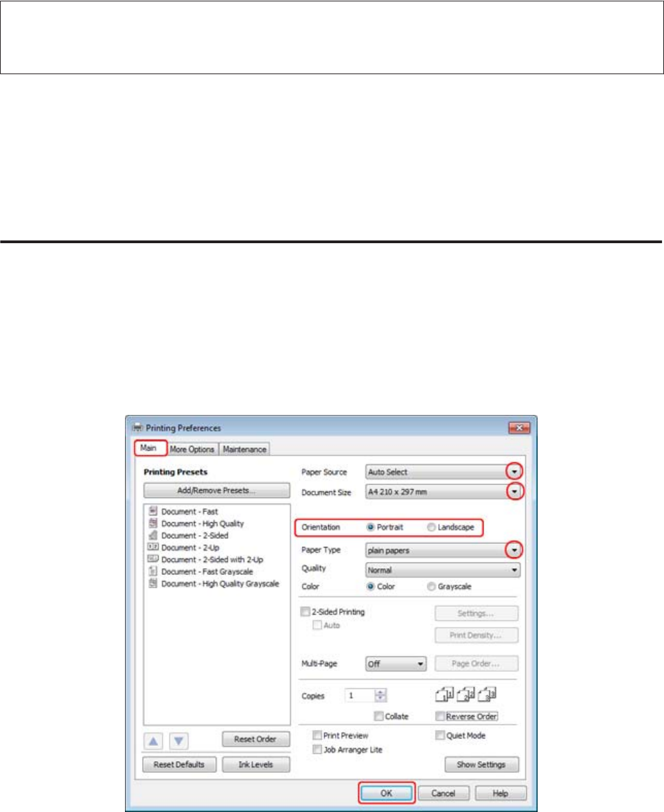Select the Document - 2-Sided preset icon
This screenshot has width=664, height=812.
pyautogui.click(x=152, y=535)
